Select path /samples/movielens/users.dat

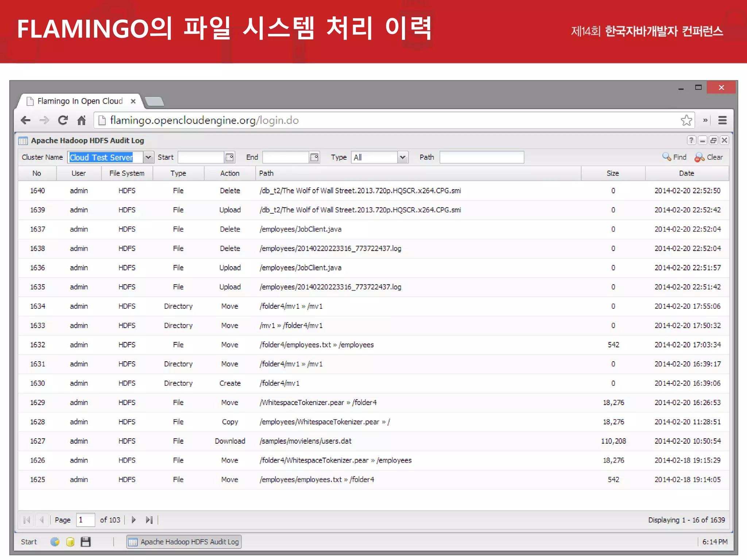coord(306,441)
